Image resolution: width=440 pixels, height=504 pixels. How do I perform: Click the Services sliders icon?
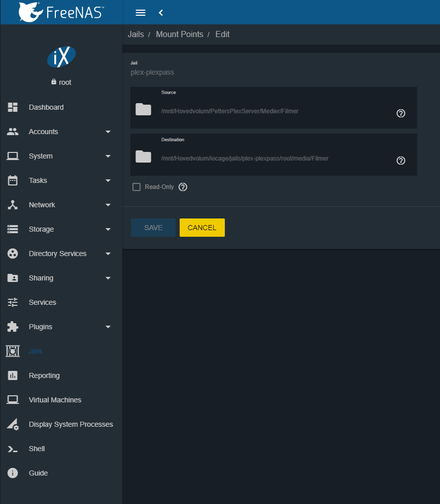pos(13,302)
